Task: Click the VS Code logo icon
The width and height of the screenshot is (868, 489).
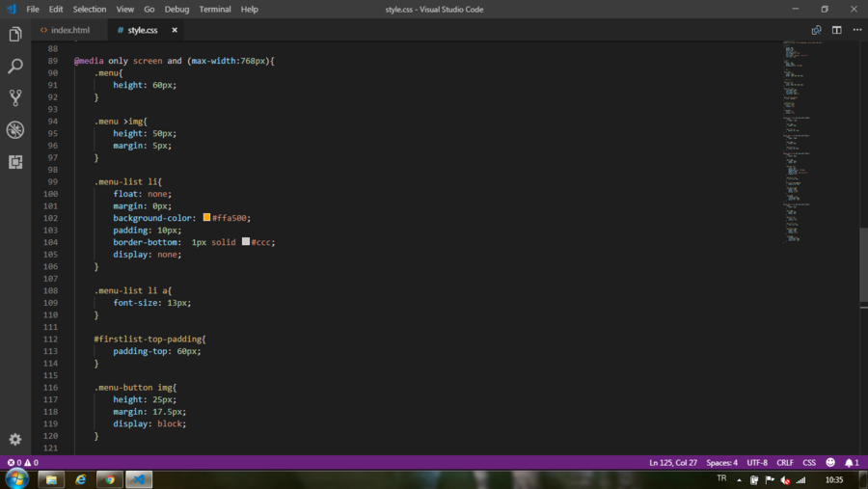Action: pyautogui.click(x=11, y=9)
